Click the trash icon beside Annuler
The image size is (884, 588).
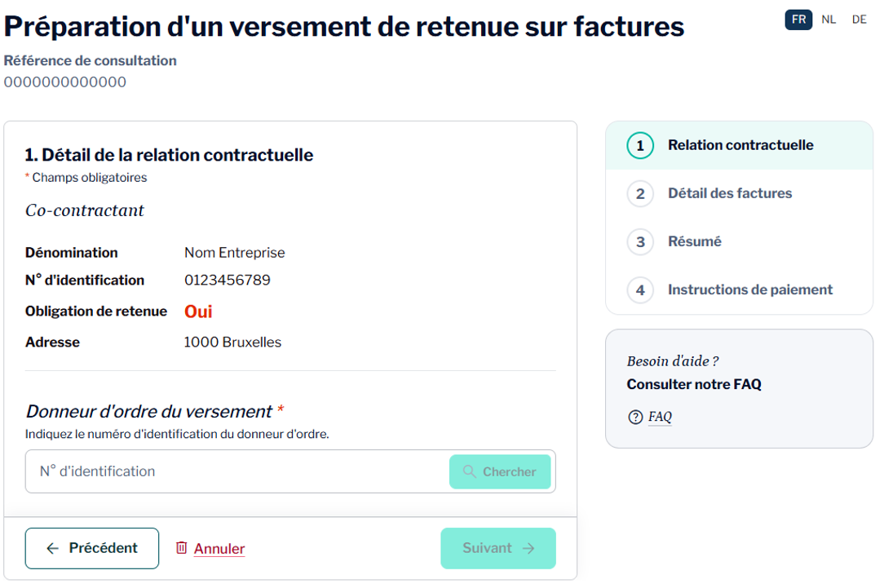pos(182,548)
